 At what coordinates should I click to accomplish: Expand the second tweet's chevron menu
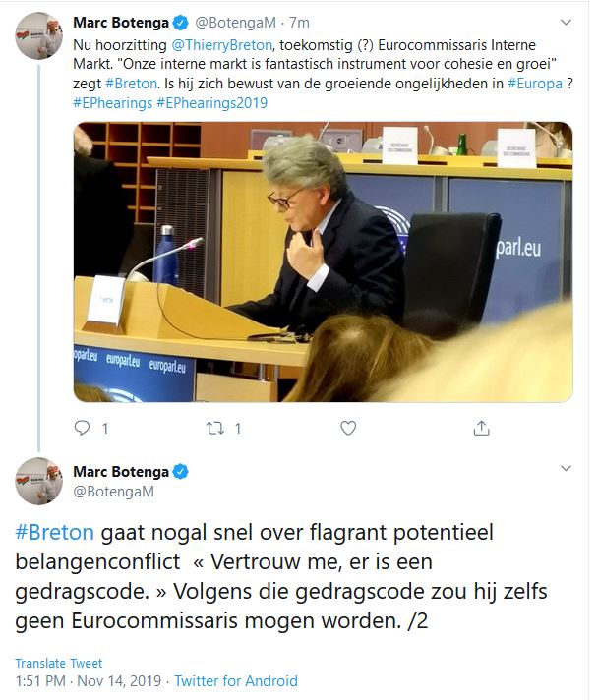(566, 468)
